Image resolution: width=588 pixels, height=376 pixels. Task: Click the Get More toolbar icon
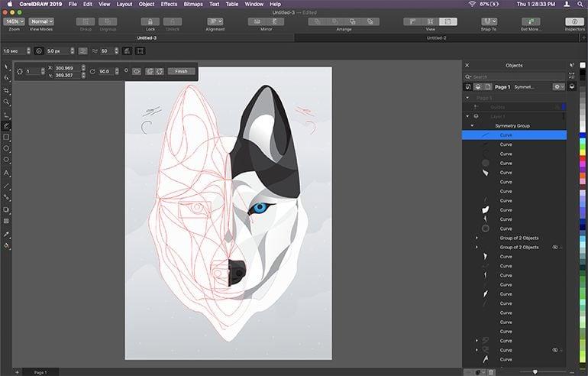[529, 21]
